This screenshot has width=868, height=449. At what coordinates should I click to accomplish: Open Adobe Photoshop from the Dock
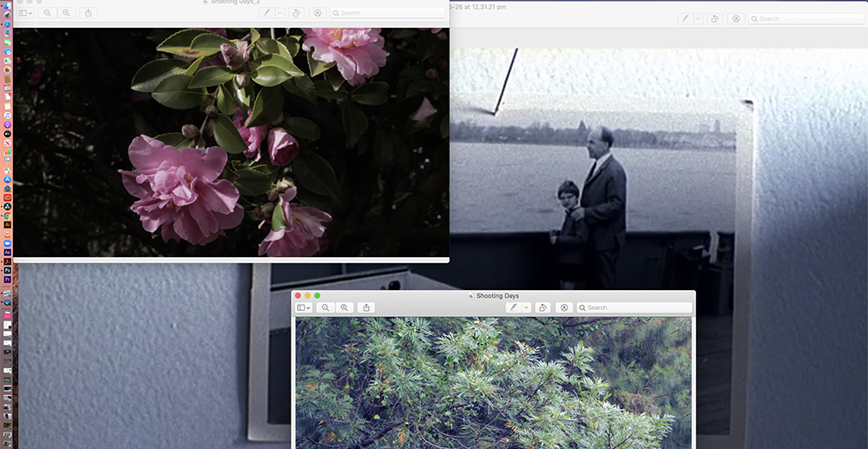[7, 270]
